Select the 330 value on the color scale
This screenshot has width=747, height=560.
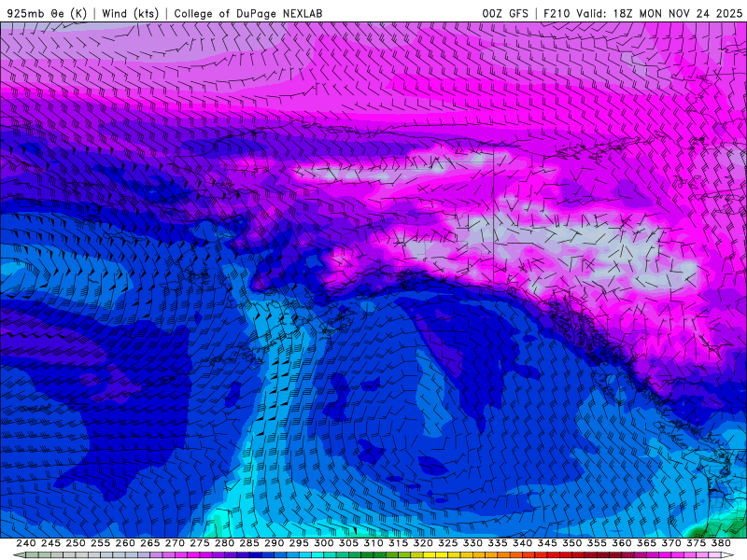pyautogui.click(x=472, y=543)
